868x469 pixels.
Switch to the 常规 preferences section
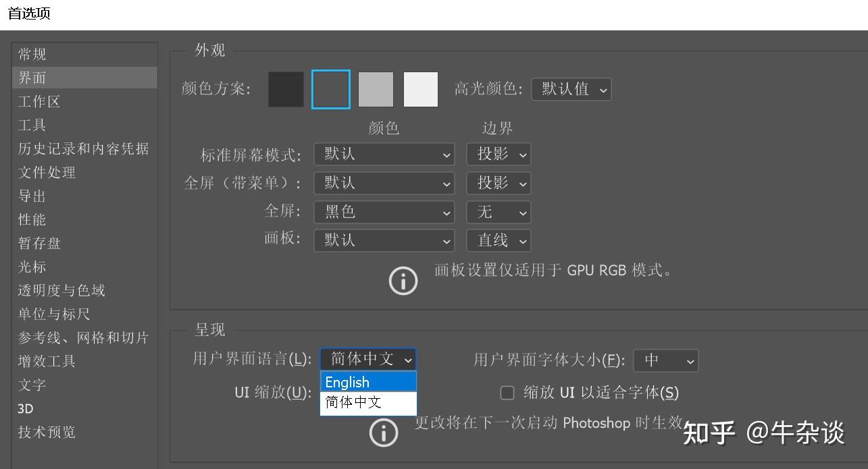point(30,54)
